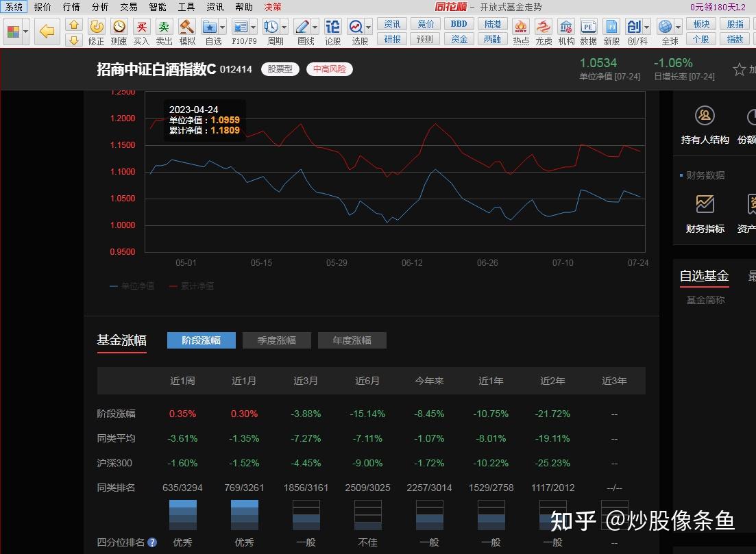Open the 新股 IPO icon
756x554 pixels.
point(611,32)
